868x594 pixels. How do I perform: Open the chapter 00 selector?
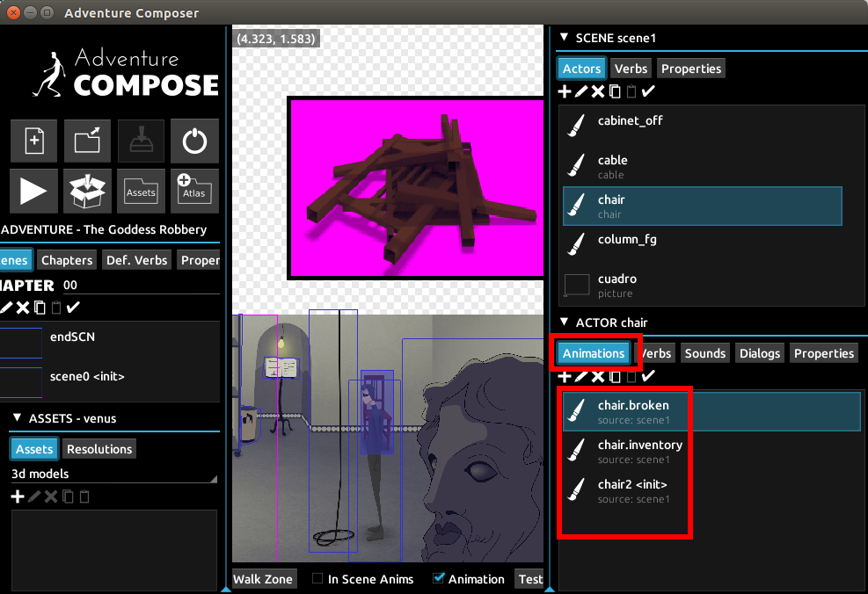click(x=141, y=286)
